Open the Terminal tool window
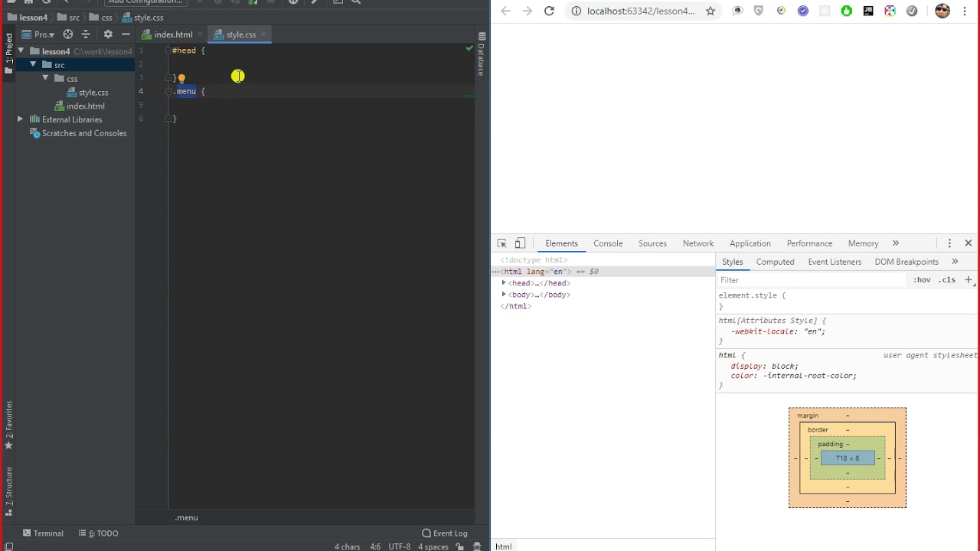The image size is (980, 551). point(43,533)
